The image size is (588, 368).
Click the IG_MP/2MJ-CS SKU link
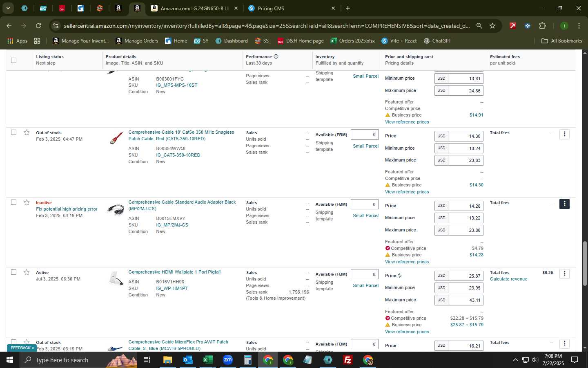click(172, 225)
